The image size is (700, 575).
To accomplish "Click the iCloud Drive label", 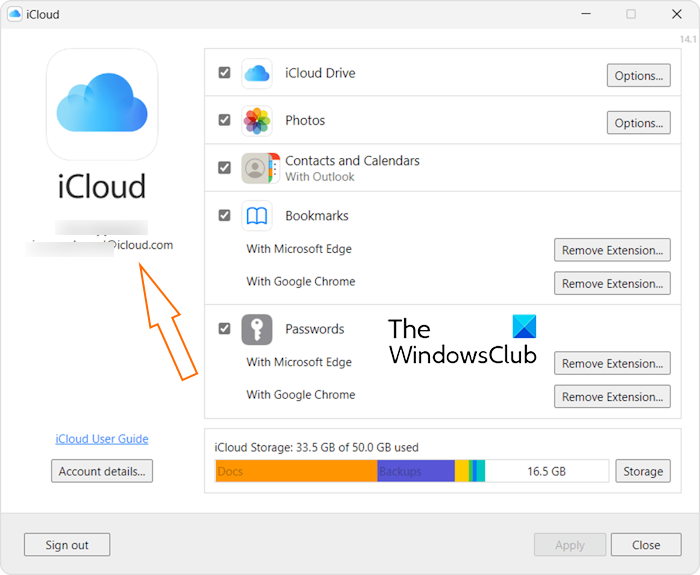I will click(x=320, y=73).
